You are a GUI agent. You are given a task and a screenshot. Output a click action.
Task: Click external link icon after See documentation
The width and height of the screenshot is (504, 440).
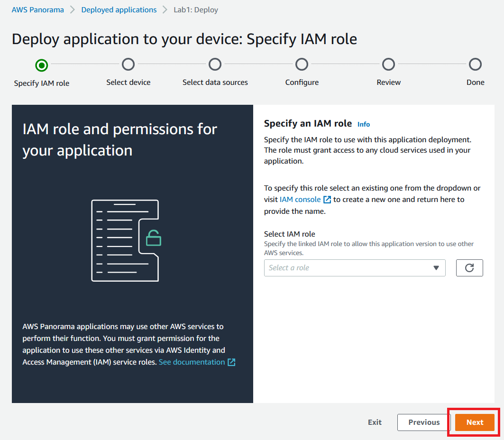231,362
